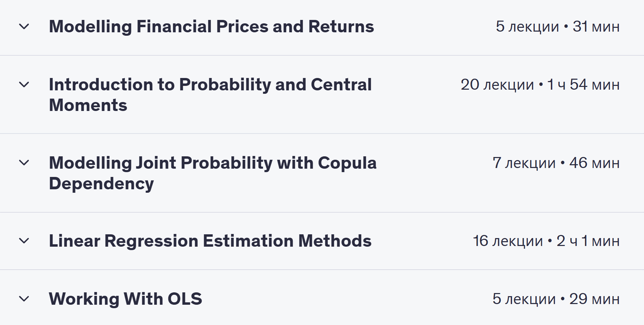Screen dimensions: 644x325
Task: Select the Introduction to Probability and Central Moments heading
Action: point(210,94)
